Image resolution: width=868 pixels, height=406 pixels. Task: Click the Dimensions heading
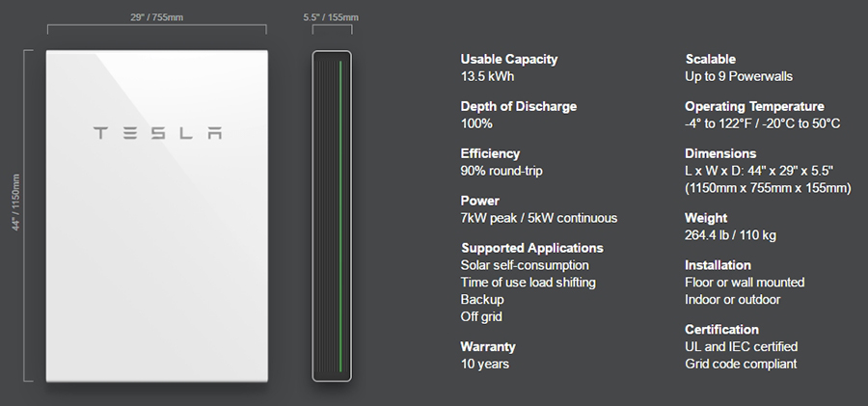[x=720, y=153]
